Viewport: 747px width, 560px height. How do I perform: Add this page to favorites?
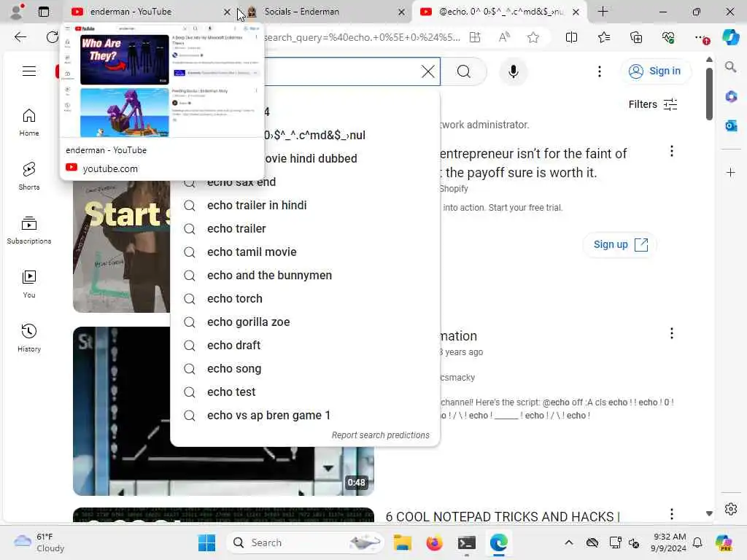[533, 37]
